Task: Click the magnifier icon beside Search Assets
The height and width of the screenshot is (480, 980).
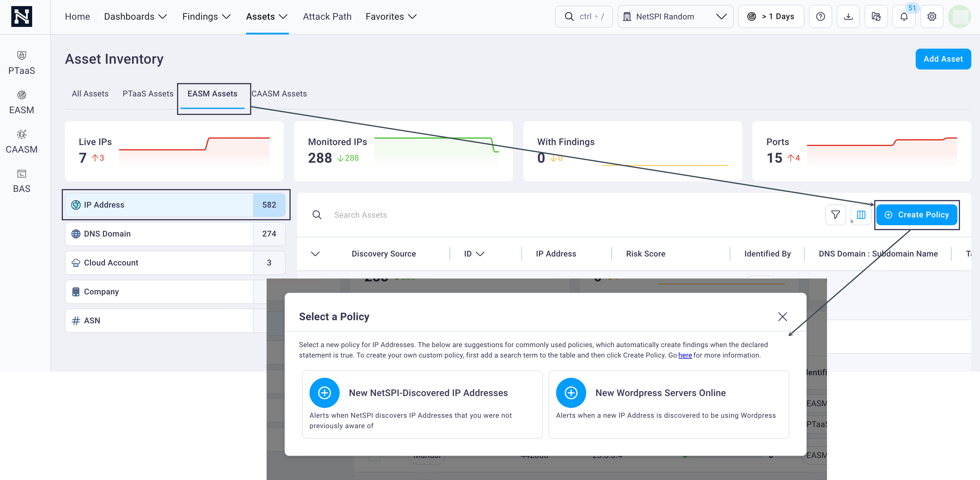Action: [316, 215]
